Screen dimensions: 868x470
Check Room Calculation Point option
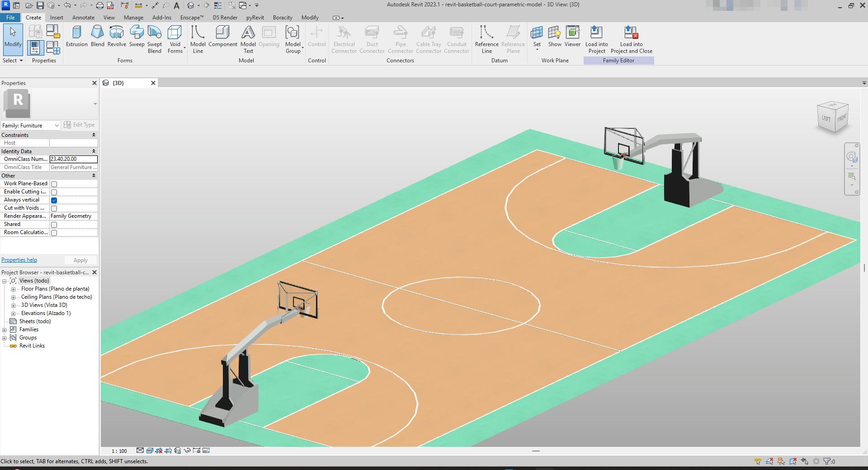click(54, 233)
